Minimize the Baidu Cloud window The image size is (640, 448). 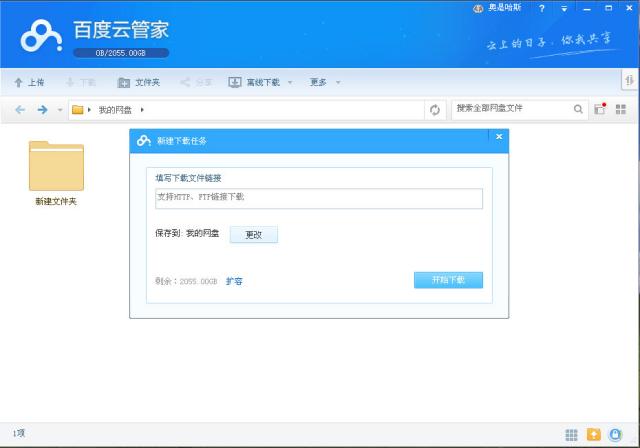587,9
